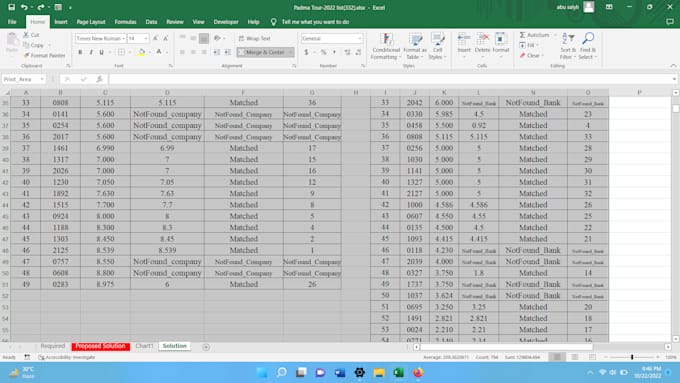Open the File menu
This screenshot has height=383, width=680.
(12, 22)
